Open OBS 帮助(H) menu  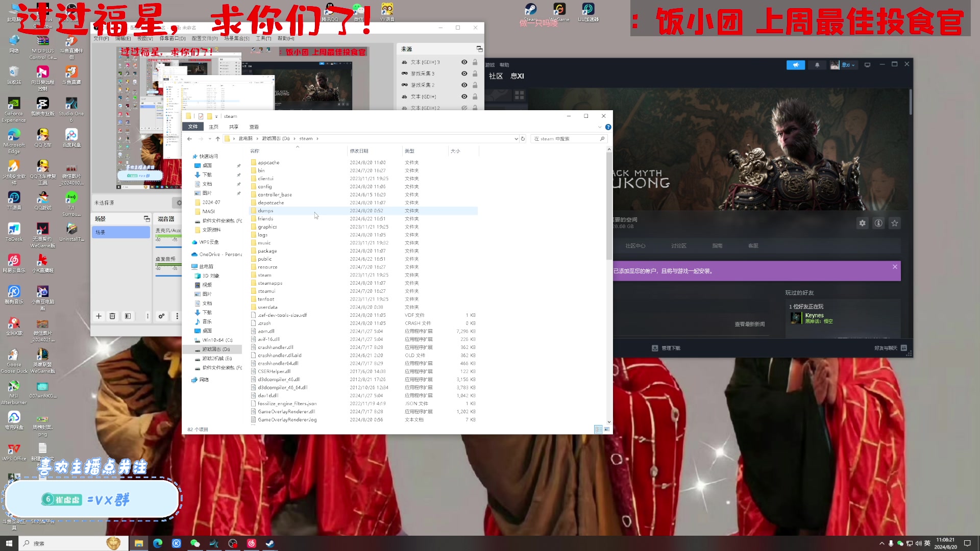click(286, 38)
